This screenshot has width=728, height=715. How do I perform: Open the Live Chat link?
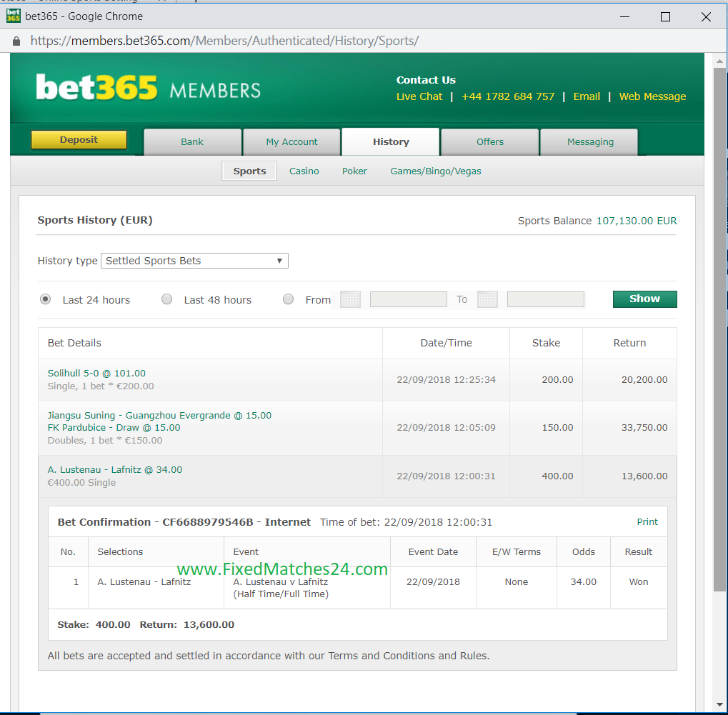click(x=419, y=96)
